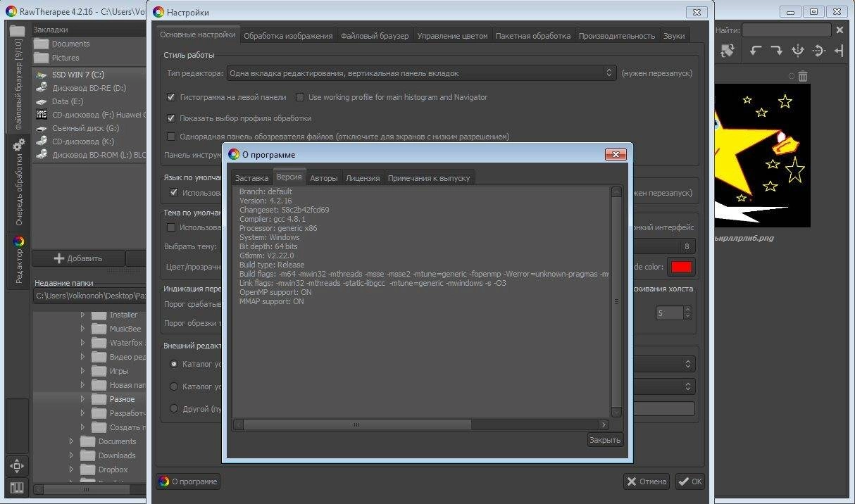Select second Каталог external editor radio button

(x=174, y=386)
